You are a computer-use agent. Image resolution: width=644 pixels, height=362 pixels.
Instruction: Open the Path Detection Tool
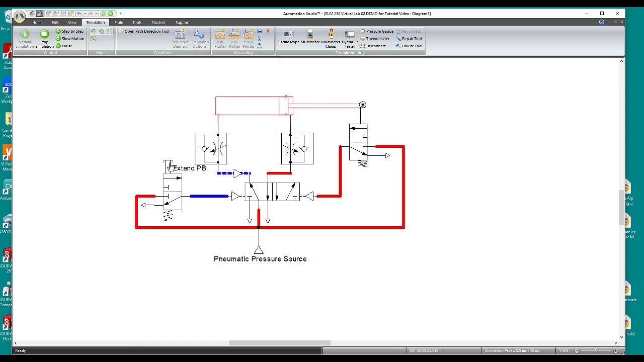tap(144, 31)
